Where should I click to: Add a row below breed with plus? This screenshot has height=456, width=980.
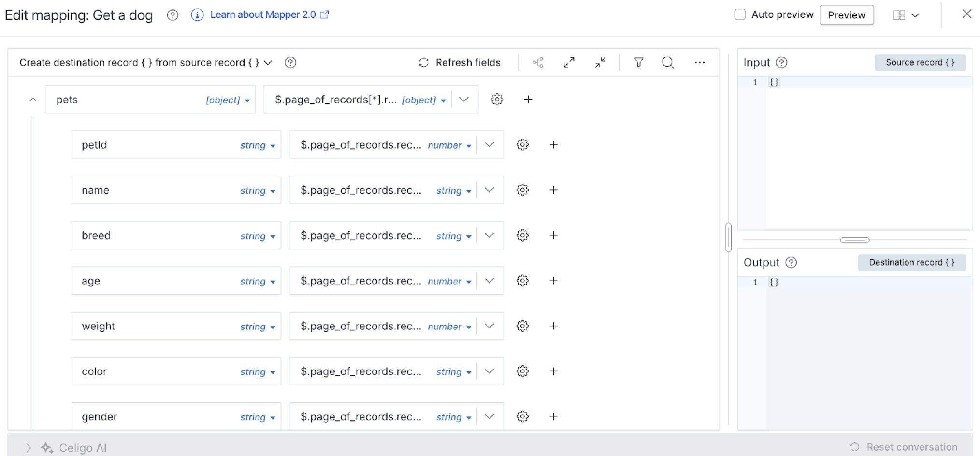pyautogui.click(x=554, y=236)
